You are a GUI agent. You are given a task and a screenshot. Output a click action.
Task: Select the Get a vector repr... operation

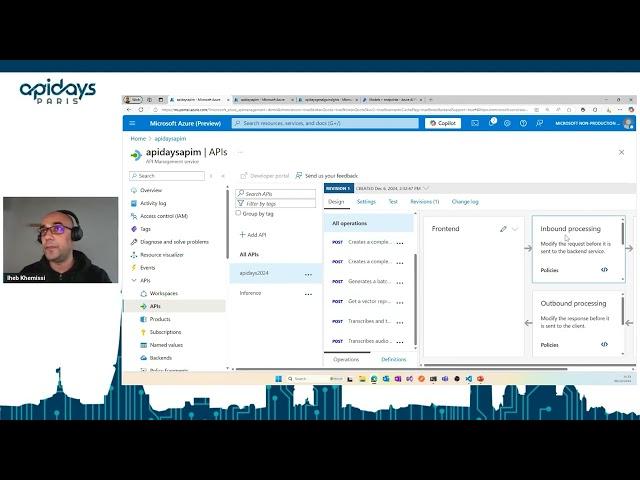[x=369, y=301]
